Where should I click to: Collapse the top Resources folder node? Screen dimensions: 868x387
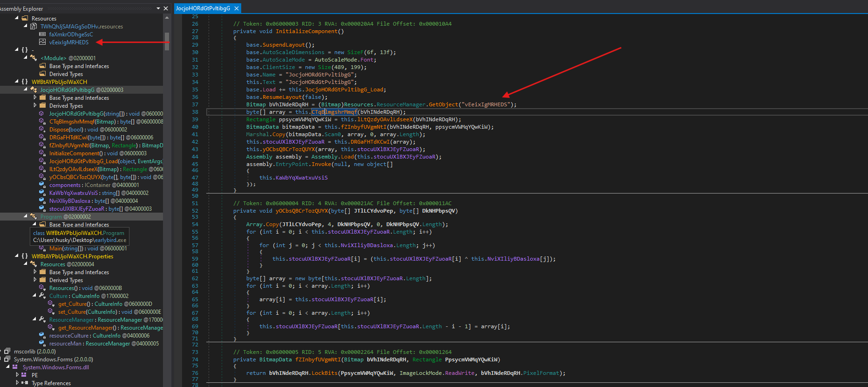(x=17, y=18)
